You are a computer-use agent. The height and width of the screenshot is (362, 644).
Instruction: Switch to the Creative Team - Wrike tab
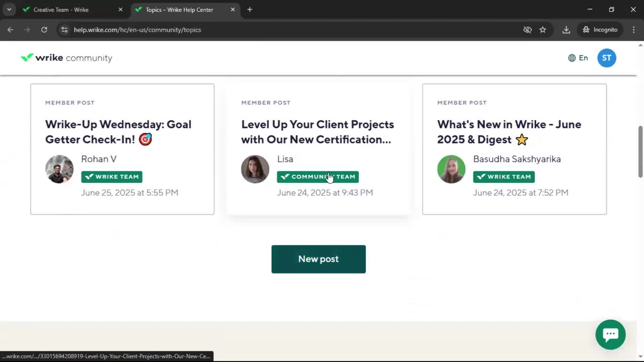click(x=61, y=10)
